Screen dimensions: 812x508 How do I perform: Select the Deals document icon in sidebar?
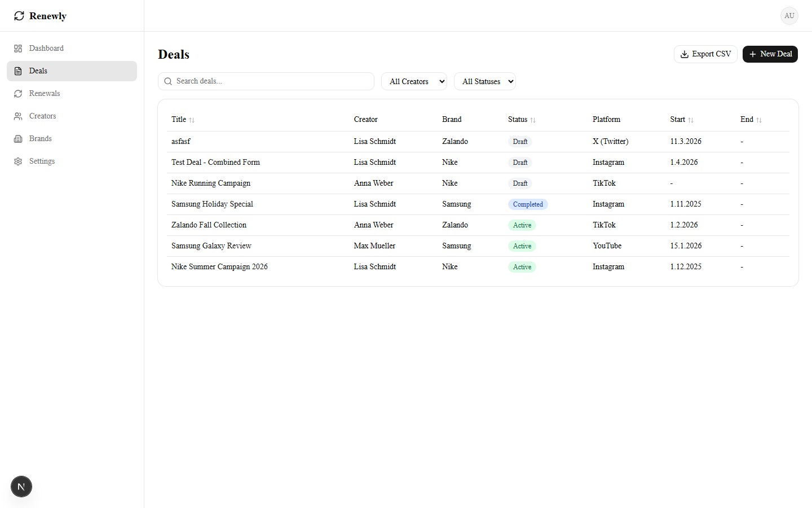pyautogui.click(x=17, y=71)
